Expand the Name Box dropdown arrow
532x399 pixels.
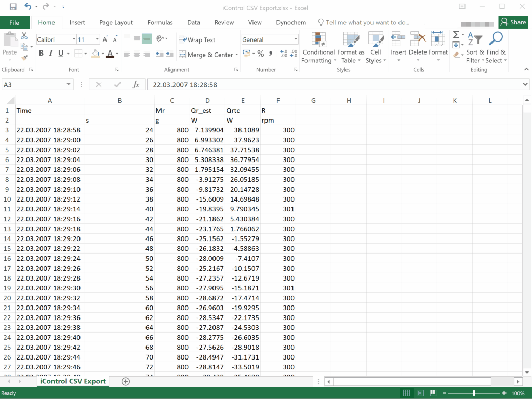tap(69, 85)
